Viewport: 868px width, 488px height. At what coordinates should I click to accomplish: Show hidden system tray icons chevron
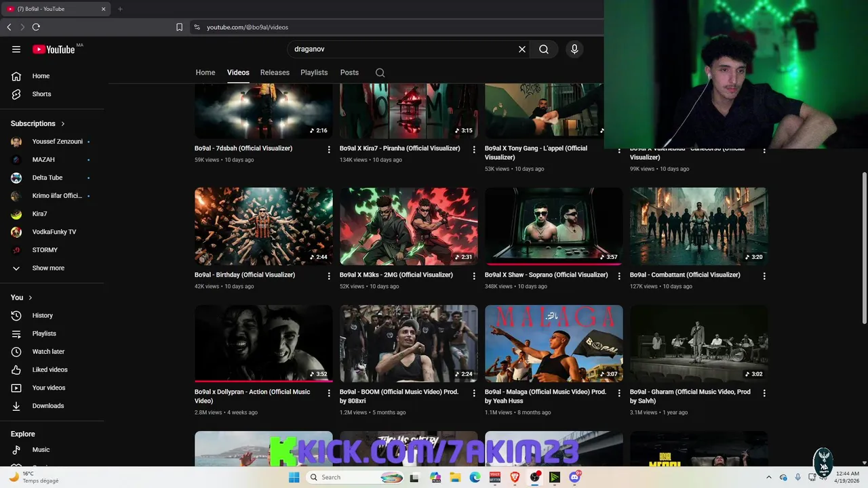click(768, 477)
